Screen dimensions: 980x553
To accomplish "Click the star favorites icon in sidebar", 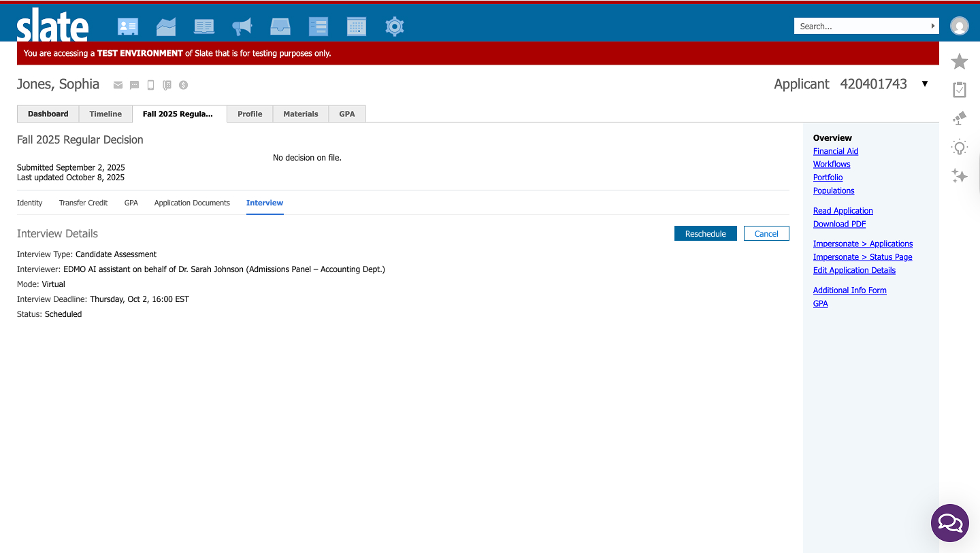I will coord(959,61).
